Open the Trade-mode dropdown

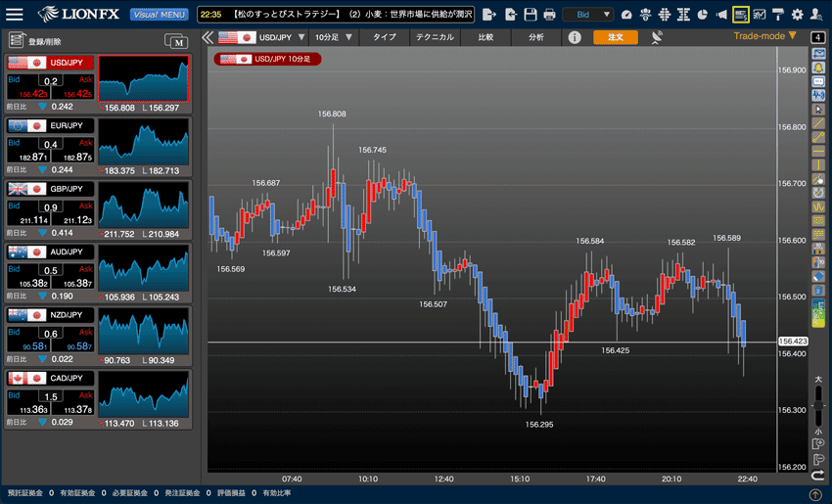click(x=764, y=36)
